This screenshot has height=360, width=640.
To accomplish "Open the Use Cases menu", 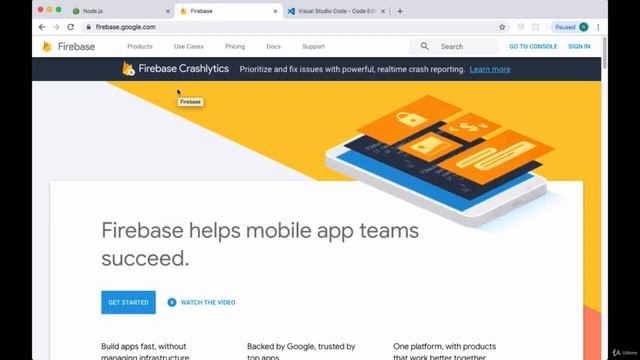I will pyautogui.click(x=189, y=47).
